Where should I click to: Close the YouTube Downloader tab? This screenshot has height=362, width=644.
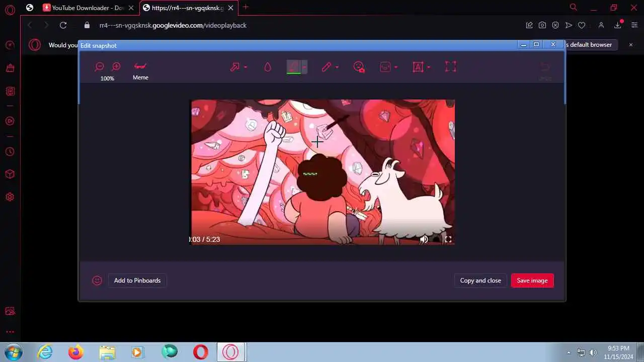tap(130, 8)
